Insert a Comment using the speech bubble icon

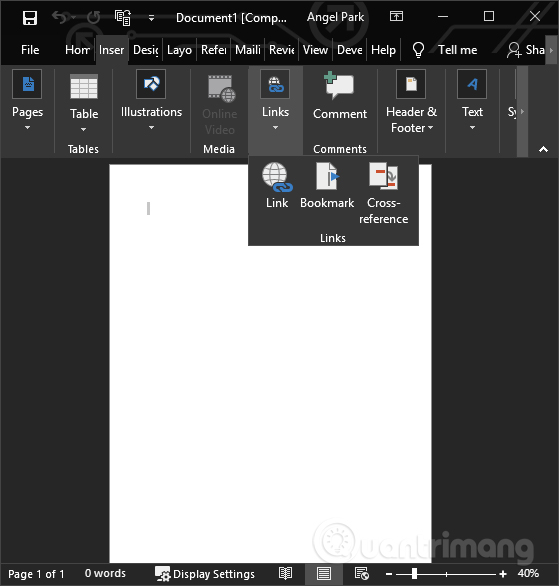(339, 85)
